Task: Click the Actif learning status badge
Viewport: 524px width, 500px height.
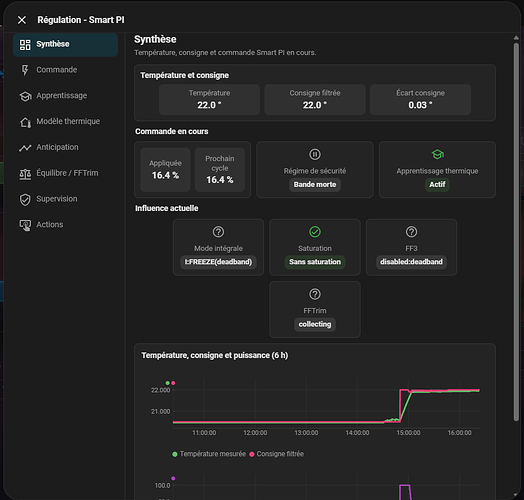Action: point(437,184)
